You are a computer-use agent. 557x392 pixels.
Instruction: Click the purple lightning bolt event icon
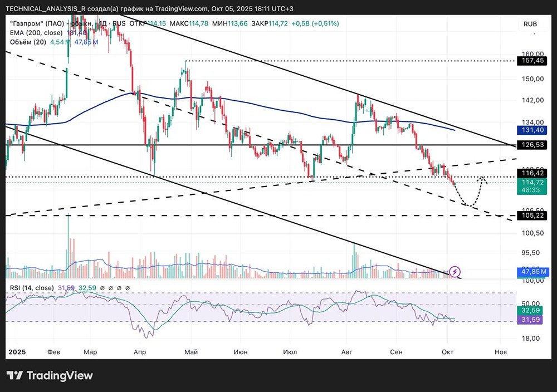coord(455,272)
